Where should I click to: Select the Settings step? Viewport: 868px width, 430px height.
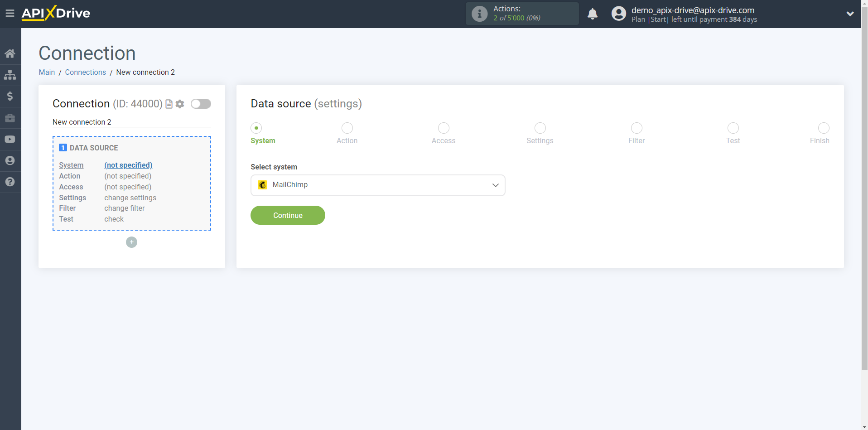coord(540,128)
